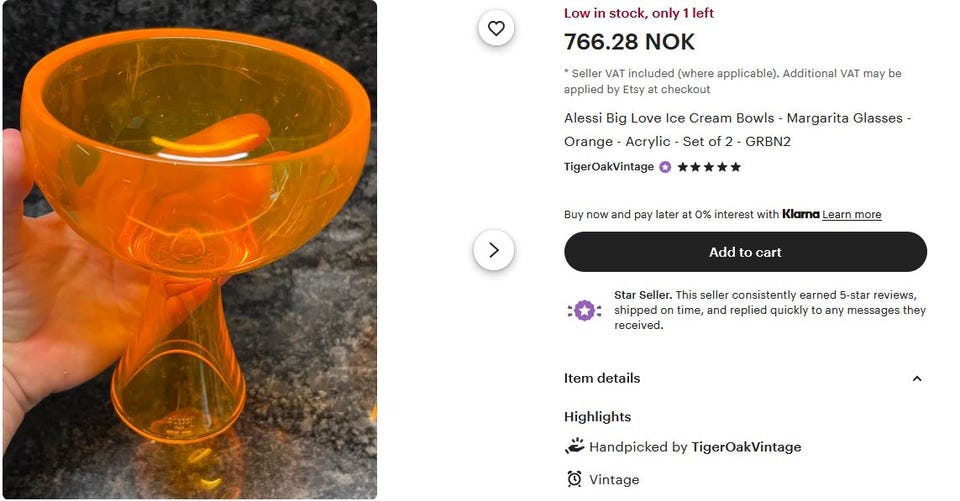Show the next product image arrow

(x=493, y=250)
